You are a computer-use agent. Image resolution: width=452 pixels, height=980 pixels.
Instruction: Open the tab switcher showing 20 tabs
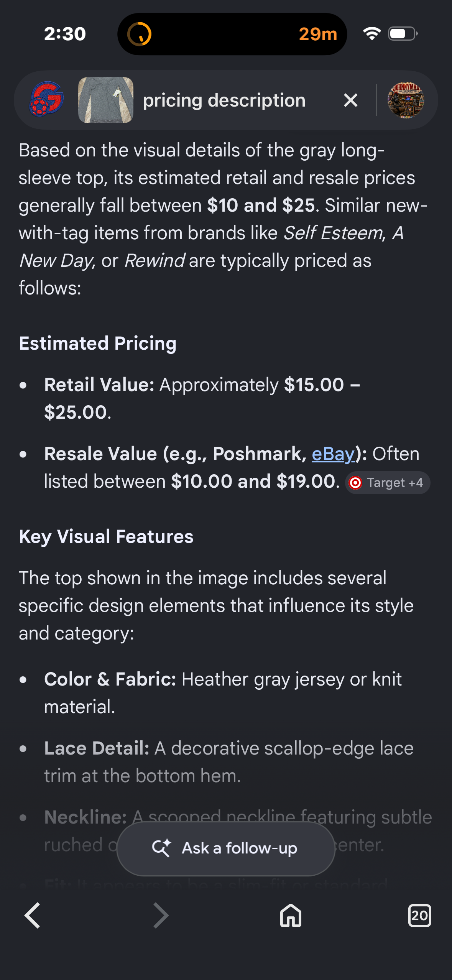[x=419, y=916]
